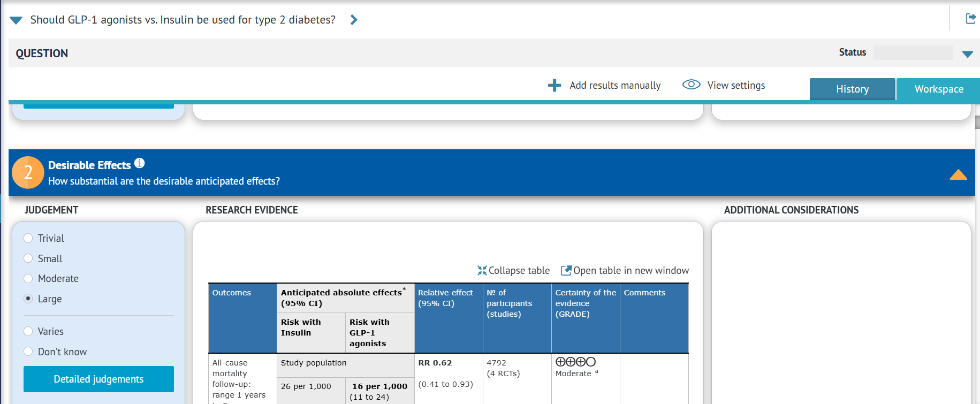The width and height of the screenshot is (980, 404).
Task: Open Detailed judgements
Action: click(98, 379)
